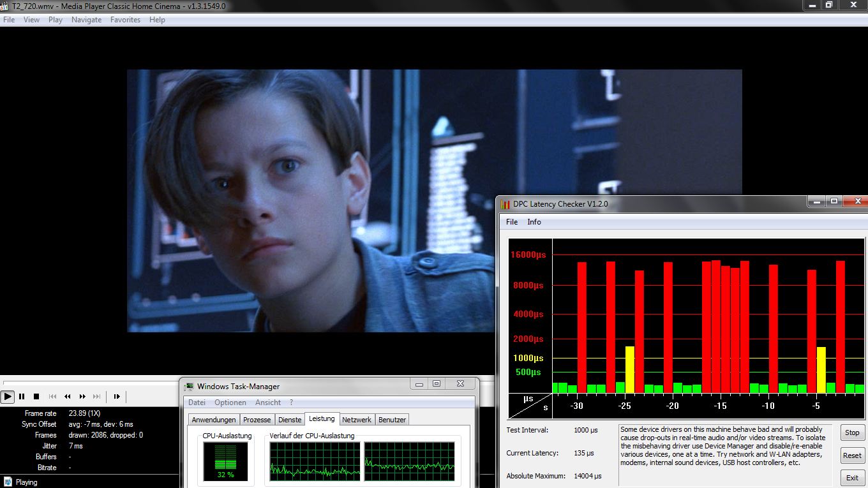Screen dimensions: 868x488
Task: Click the 8000µs axis label
Action: (528, 285)
